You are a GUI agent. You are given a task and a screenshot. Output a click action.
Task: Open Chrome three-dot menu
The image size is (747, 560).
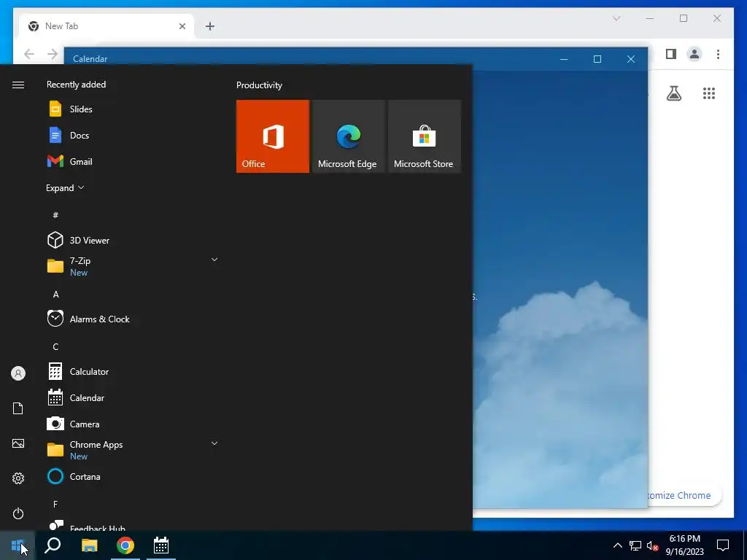click(718, 54)
